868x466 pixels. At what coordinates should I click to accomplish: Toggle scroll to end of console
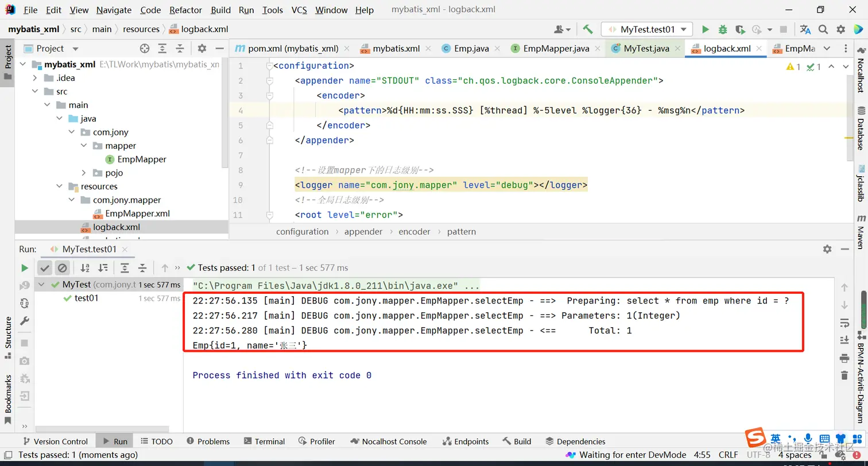[844, 340]
